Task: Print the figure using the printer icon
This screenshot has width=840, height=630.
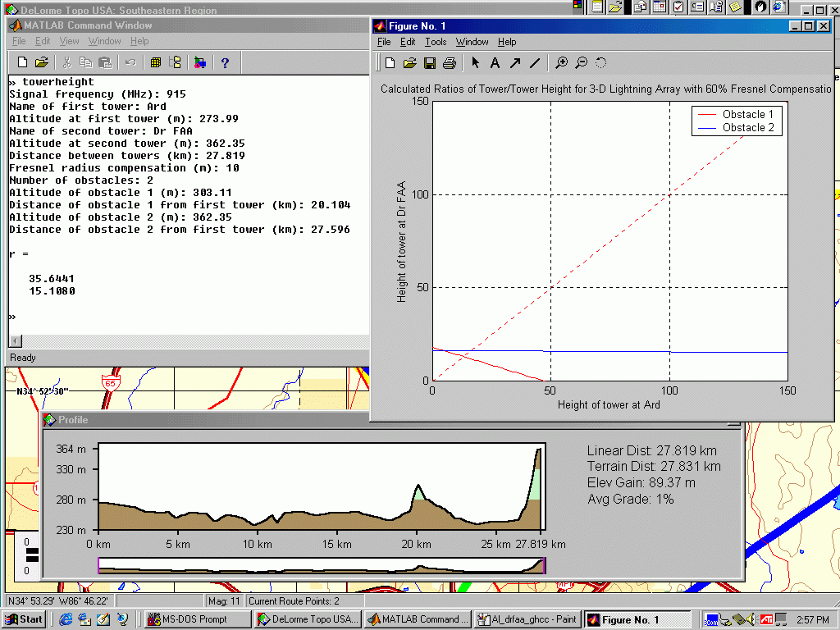Action: tap(450, 63)
